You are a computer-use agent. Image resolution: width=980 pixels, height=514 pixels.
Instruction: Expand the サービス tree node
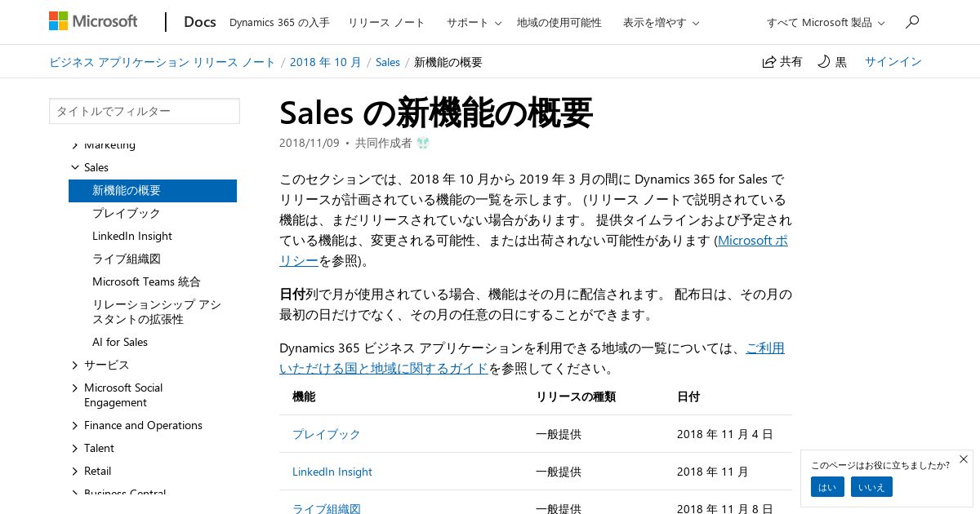pos(75,365)
